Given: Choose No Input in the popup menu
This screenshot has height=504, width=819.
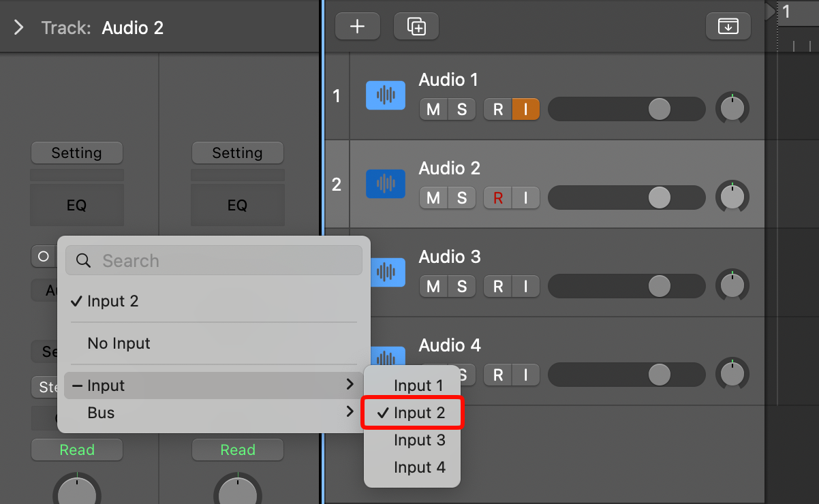Looking at the screenshot, I should click(x=119, y=343).
